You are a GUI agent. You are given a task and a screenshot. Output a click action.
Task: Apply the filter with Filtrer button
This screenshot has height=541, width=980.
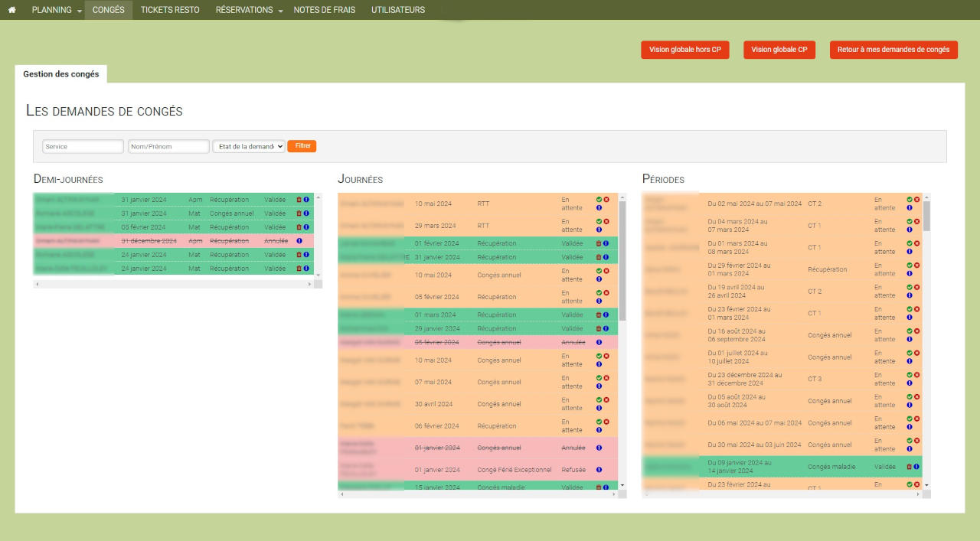[x=302, y=145]
